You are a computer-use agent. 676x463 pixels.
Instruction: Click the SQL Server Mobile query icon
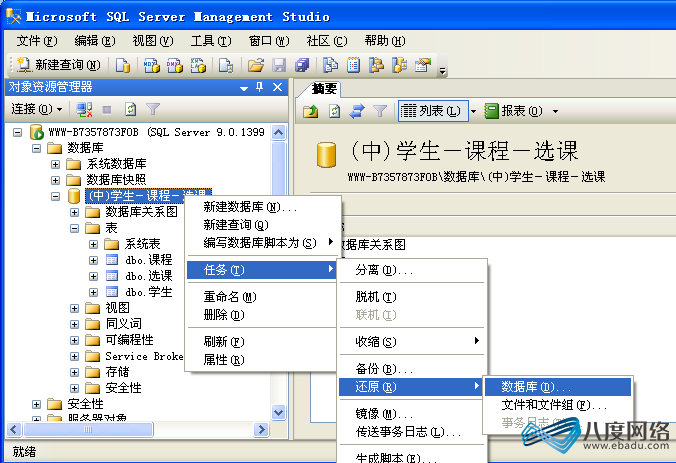coord(226,66)
